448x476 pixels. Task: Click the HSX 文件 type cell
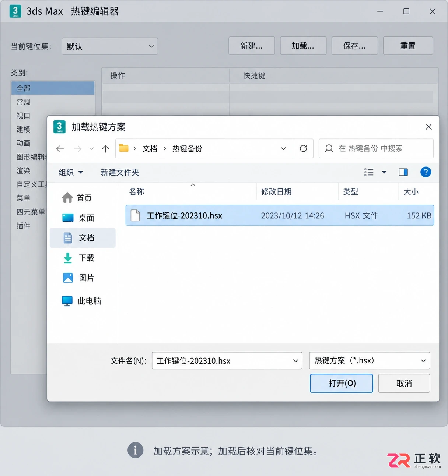[361, 216]
